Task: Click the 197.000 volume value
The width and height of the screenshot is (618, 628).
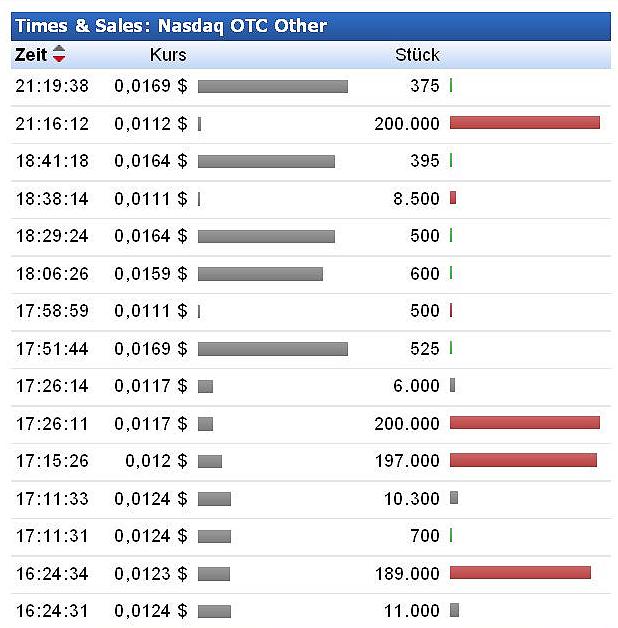Action: point(407,461)
